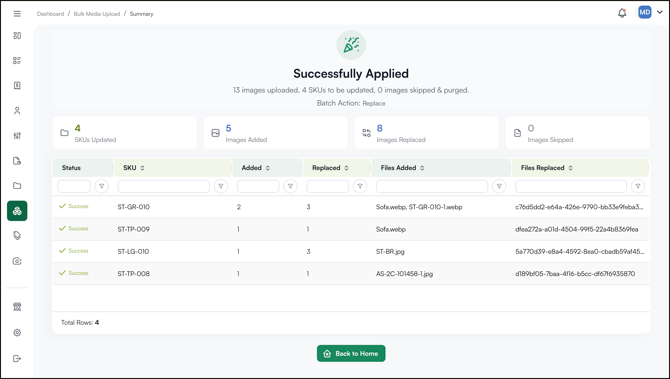Click the Back to Home button
The height and width of the screenshot is (379, 670).
pos(351,353)
